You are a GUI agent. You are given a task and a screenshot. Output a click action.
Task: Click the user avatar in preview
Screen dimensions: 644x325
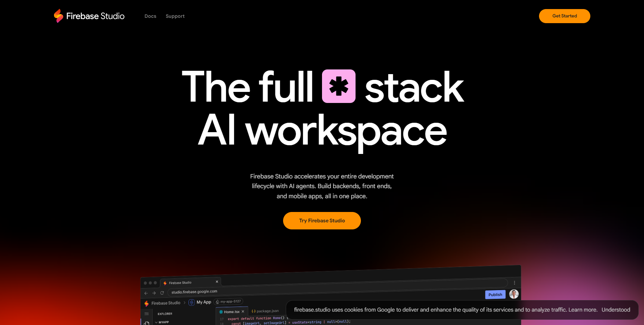point(514,294)
